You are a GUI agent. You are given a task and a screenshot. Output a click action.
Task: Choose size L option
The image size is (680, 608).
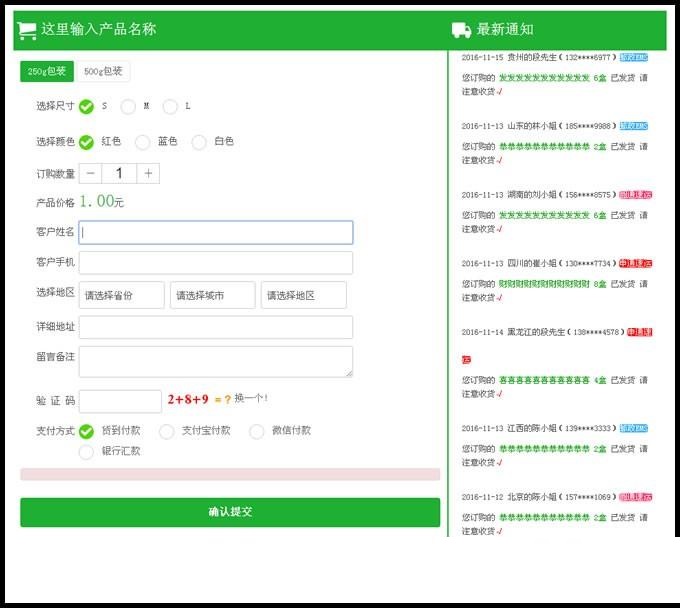click(170, 106)
